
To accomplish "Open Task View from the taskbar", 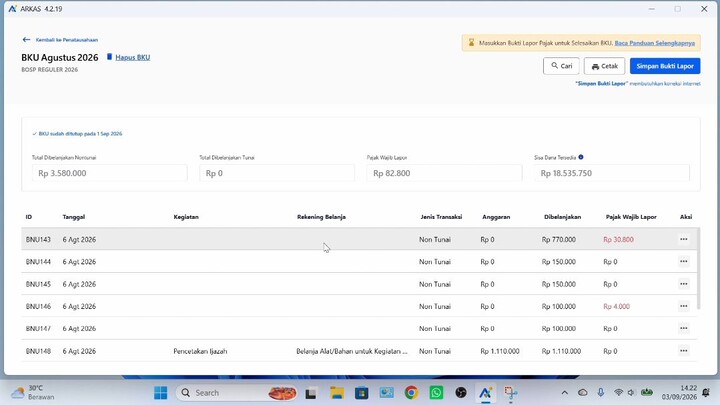I will pos(311,393).
